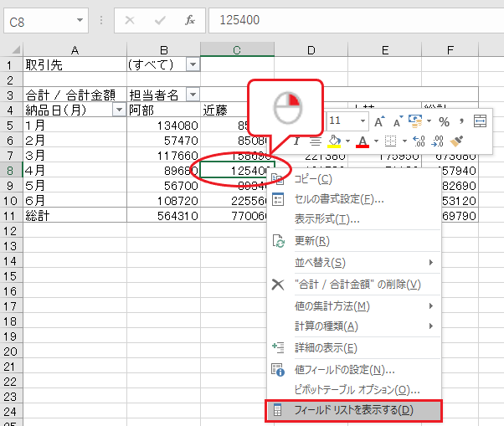Click the percent style icon in mini toolbar

tap(444, 121)
